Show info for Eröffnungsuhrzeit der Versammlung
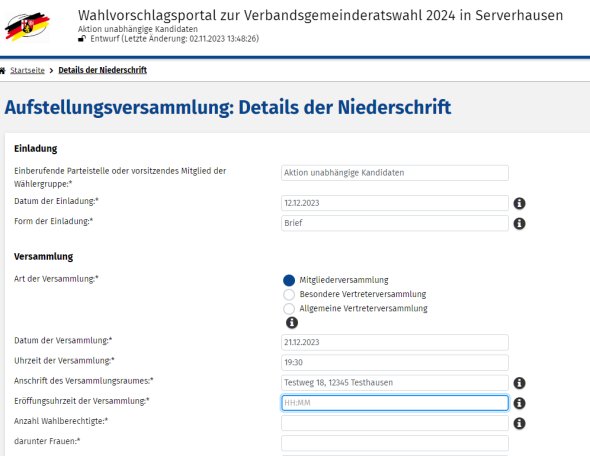The width and height of the screenshot is (590, 456). [x=519, y=403]
